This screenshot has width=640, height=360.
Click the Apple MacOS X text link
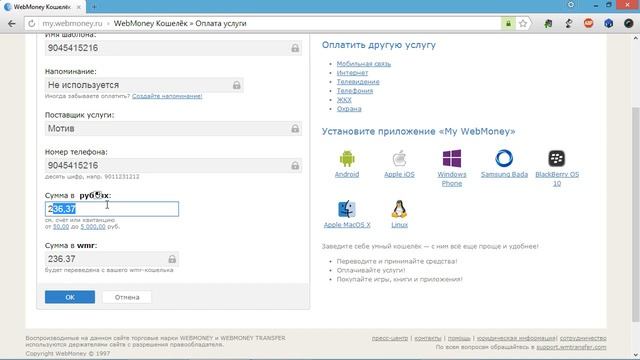(x=347, y=225)
